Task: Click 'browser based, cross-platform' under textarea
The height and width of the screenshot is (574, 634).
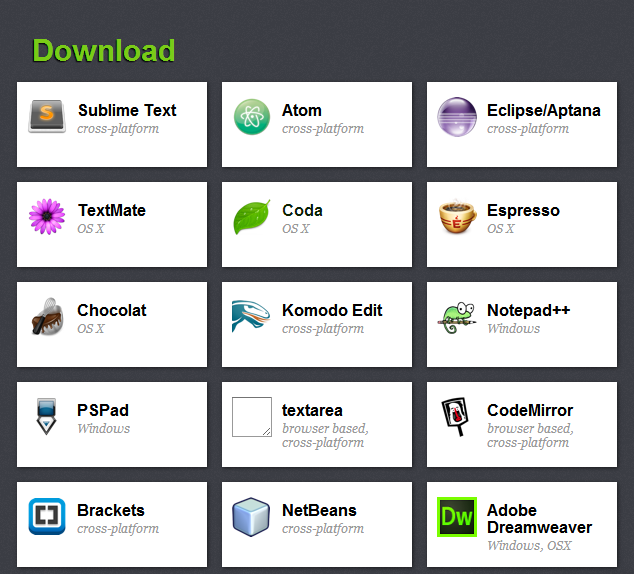Action: 325,436
